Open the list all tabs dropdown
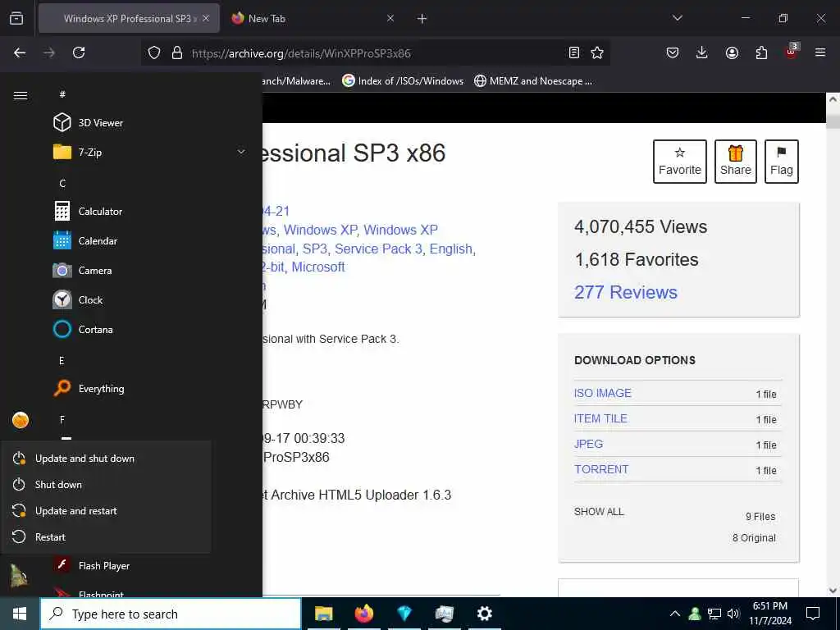 coord(677,18)
